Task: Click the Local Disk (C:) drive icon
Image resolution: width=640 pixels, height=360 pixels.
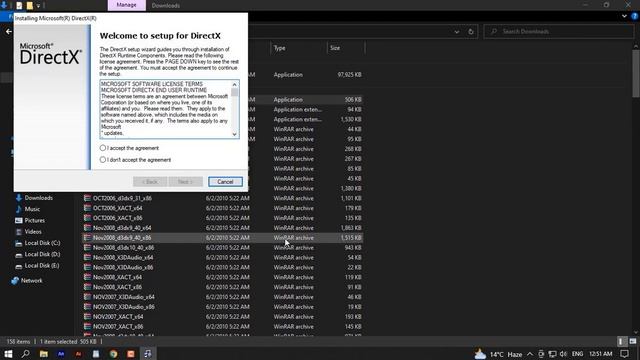Action: [x=18, y=243]
